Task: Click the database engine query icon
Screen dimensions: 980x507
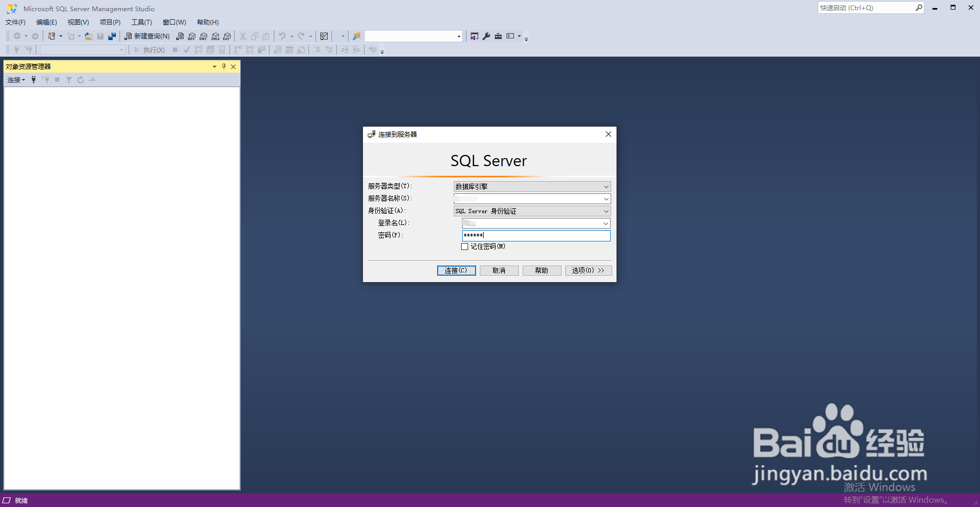Action: point(180,36)
